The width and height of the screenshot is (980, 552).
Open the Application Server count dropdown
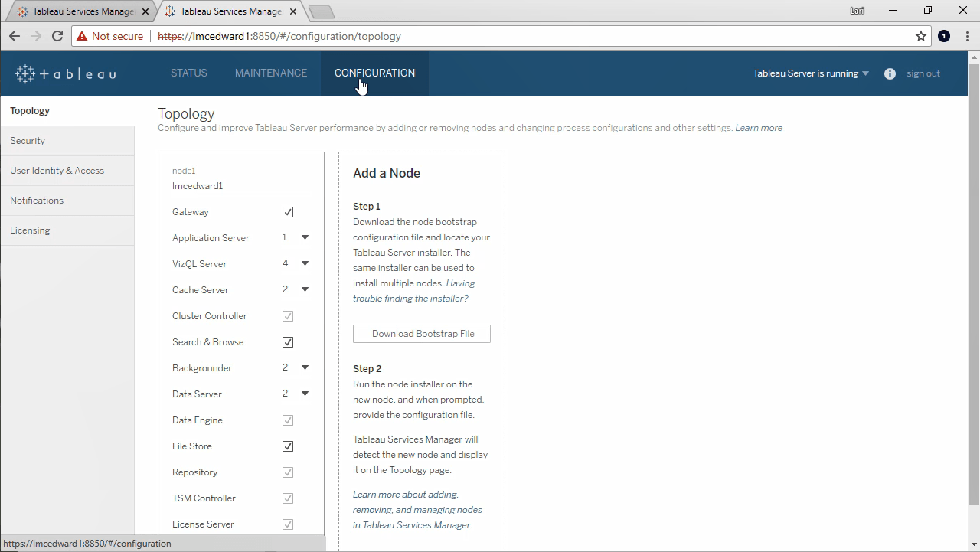tap(296, 238)
